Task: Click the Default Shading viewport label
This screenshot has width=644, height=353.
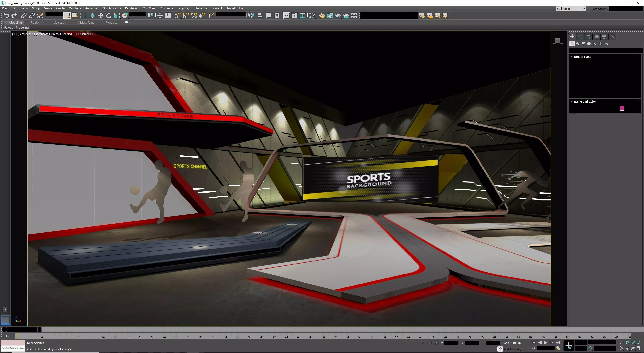Action: (62, 34)
